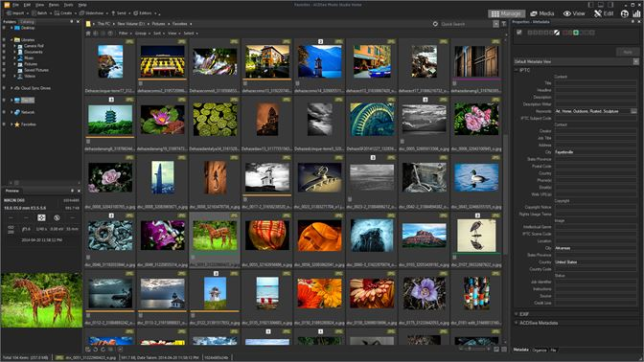Open the Default Metadata View dropdown

635,61
